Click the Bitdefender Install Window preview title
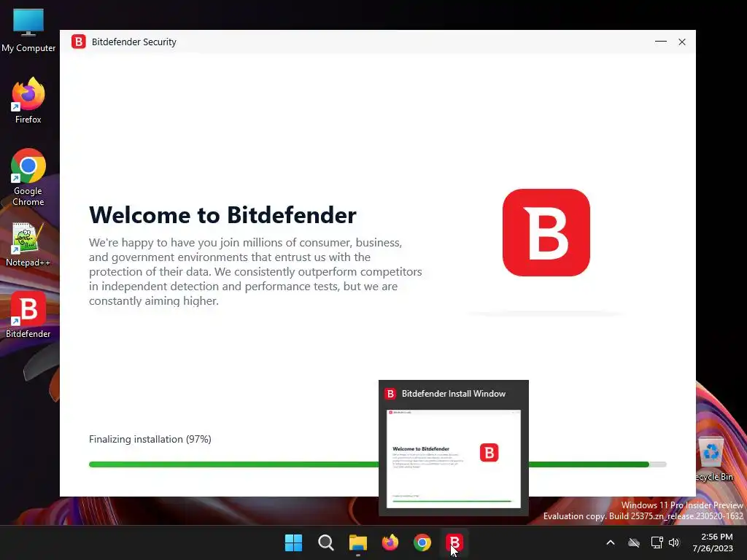The height and width of the screenshot is (560, 747). (454, 394)
